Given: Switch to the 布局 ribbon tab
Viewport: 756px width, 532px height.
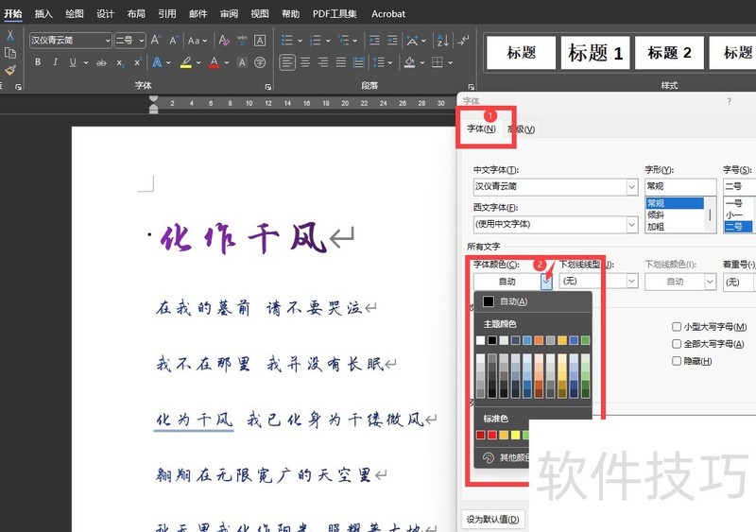Looking at the screenshot, I should pyautogui.click(x=136, y=13).
